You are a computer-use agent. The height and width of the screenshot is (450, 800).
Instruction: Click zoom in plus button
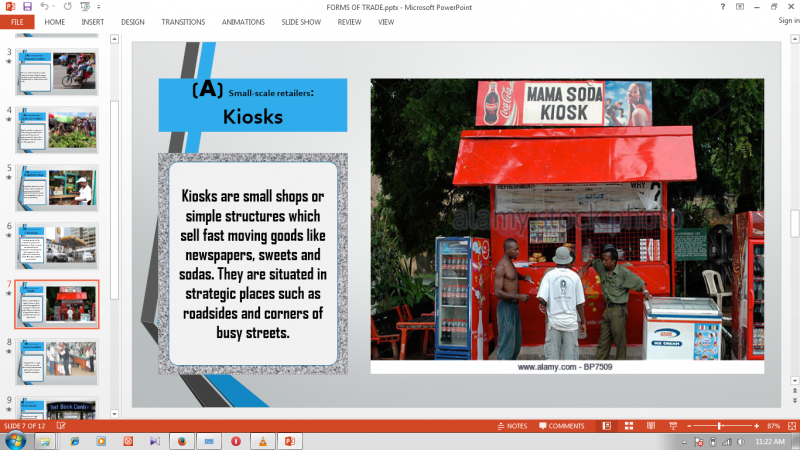click(x=756, y=426)
